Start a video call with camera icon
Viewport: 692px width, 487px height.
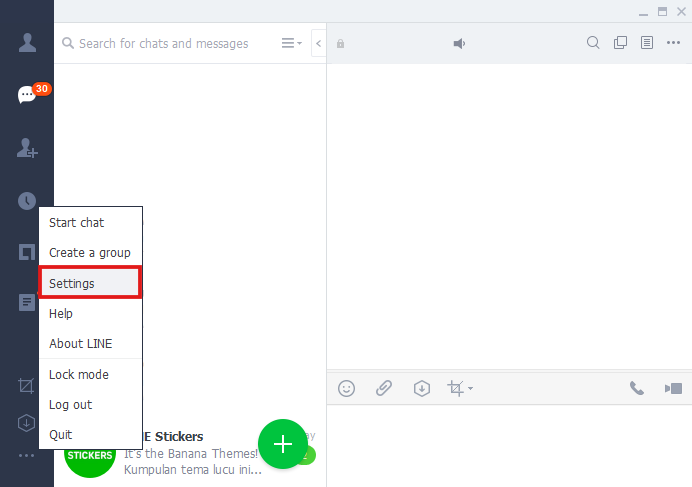pyautogui.click(x=673, y=388)
